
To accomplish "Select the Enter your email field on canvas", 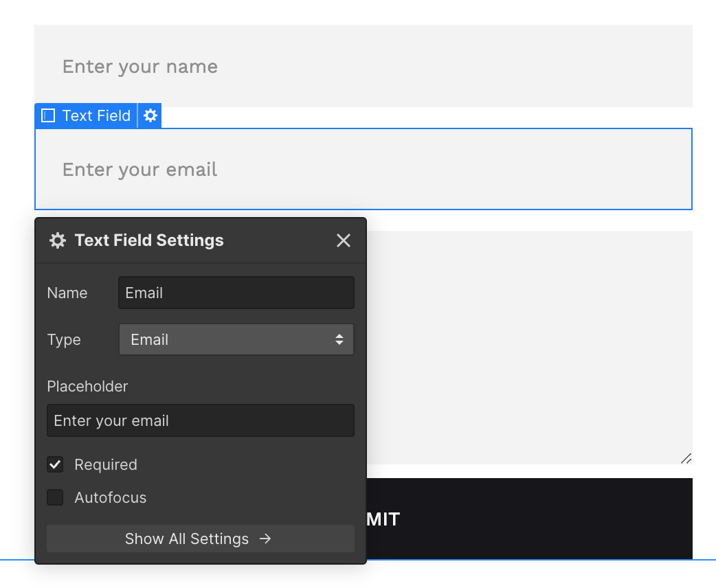I will point(363,169).
